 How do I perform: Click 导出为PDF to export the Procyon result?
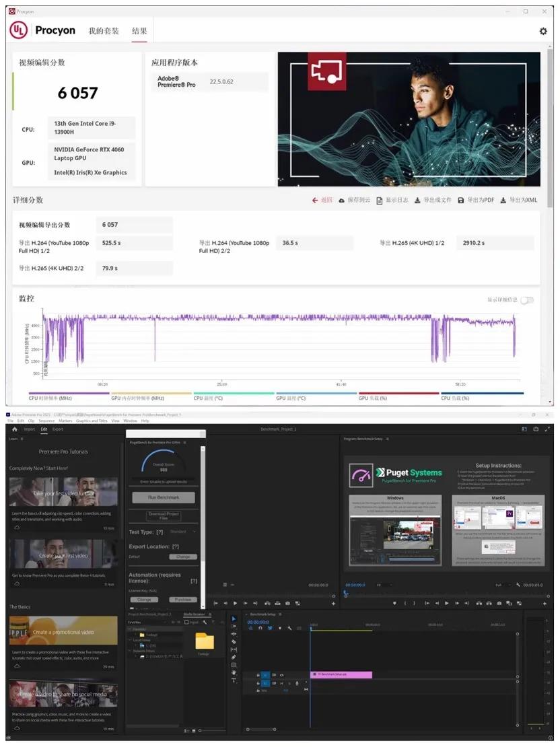(482, 200)
